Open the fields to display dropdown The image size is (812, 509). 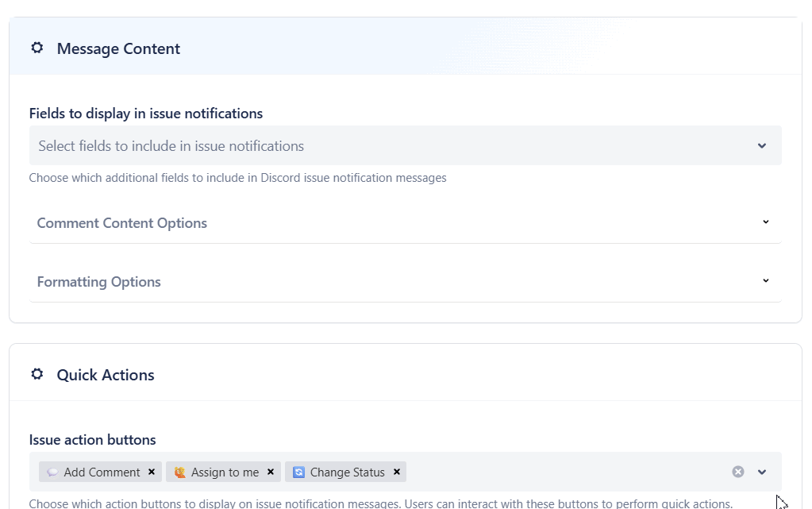[x=761, y=145]
